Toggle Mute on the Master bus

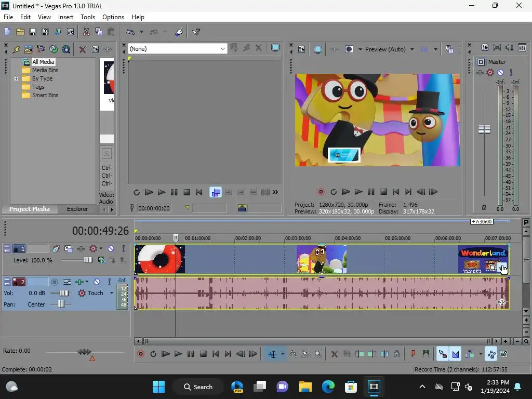point(500,72)
